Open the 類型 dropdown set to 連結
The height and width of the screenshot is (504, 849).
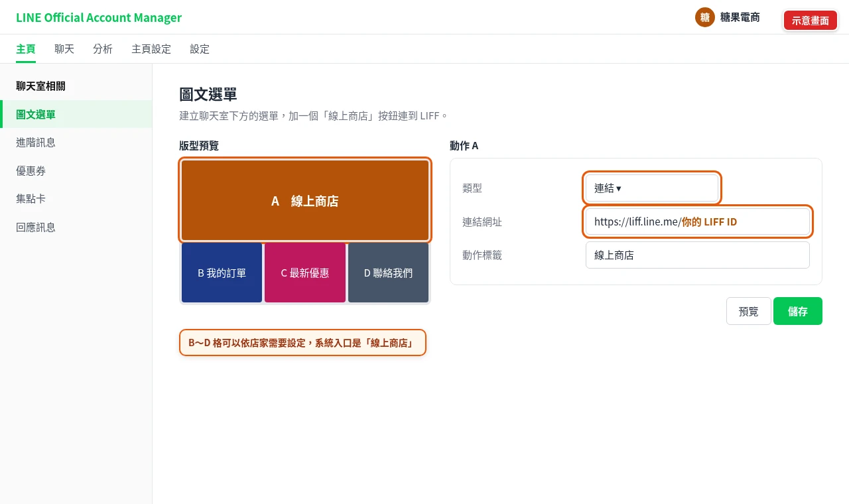pyautogui.click(x=652, y=188)
